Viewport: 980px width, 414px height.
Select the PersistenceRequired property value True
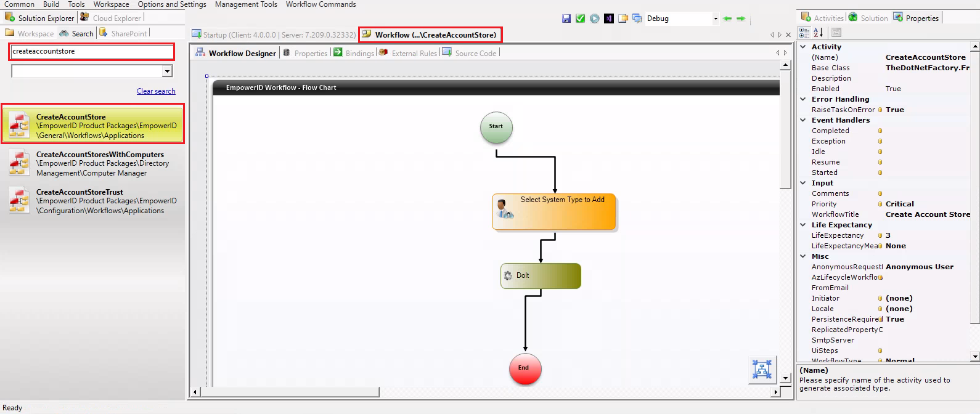[895, 319]
